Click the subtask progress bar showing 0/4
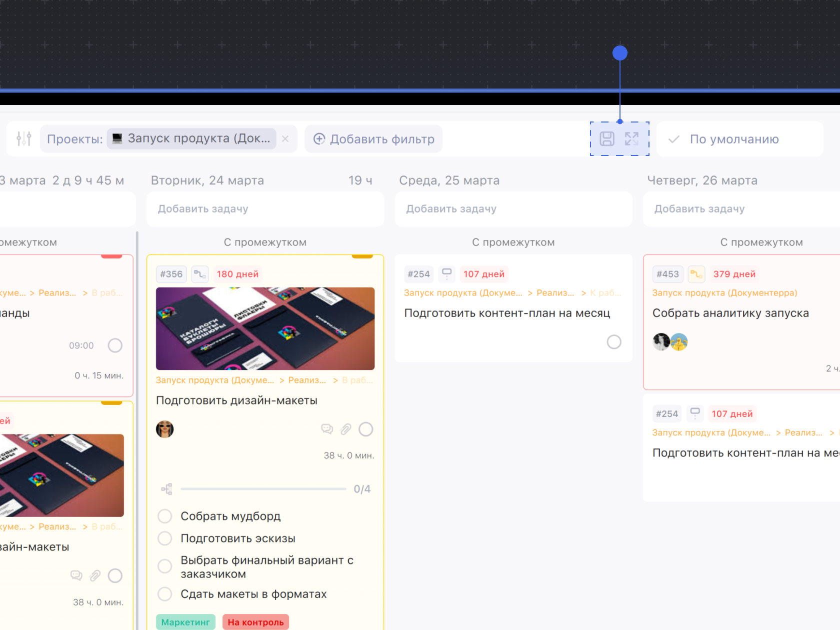840x630 pixels. point(263,489)
